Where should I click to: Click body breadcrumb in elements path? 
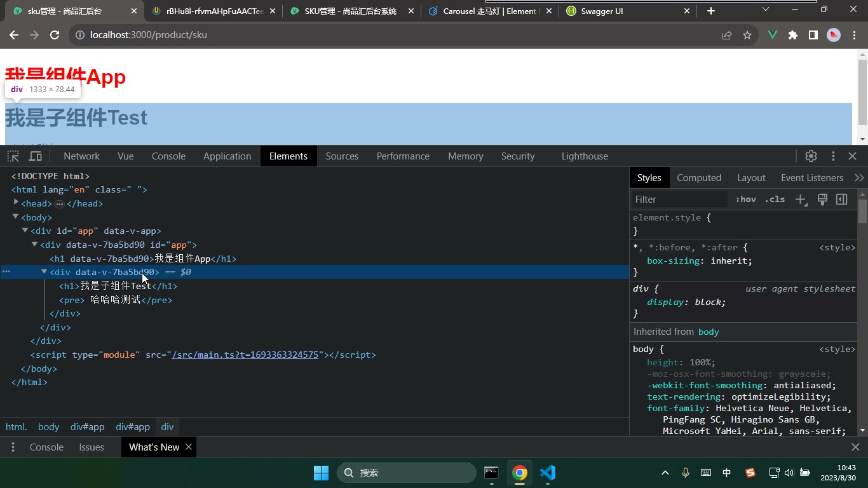point(48,427)
